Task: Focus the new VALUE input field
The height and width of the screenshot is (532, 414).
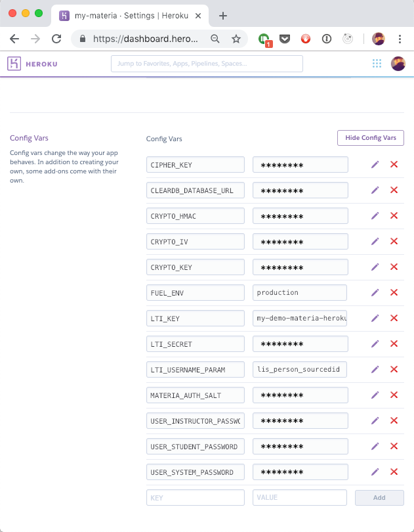Action: click(300, 498)
